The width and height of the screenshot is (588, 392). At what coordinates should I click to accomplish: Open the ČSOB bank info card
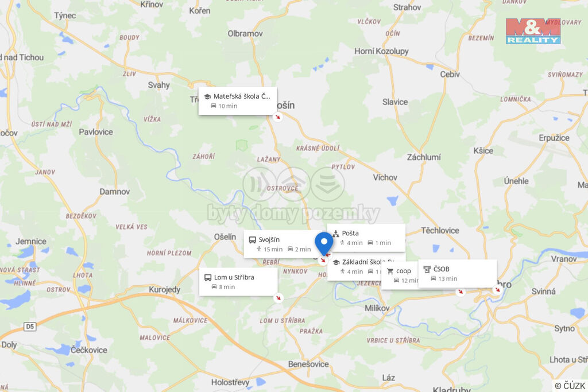(458, 274)
